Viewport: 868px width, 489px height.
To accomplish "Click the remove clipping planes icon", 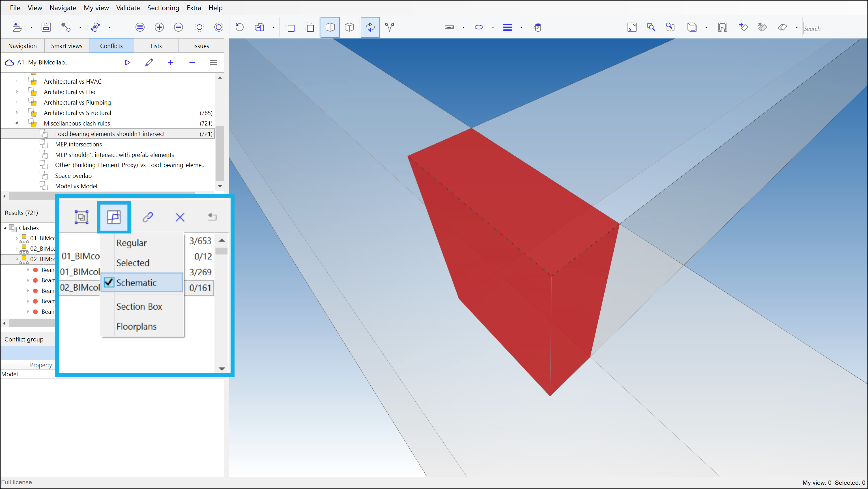I will click(x=762, y=27).
